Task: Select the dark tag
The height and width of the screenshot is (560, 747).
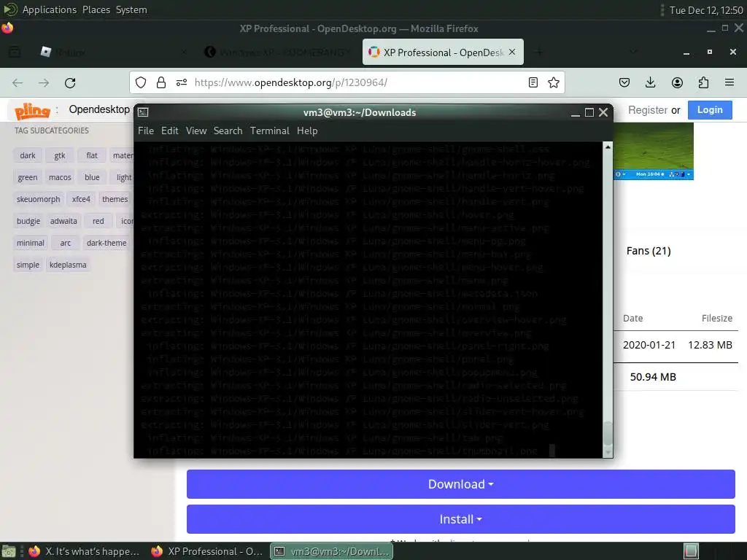Action: pos(28,155)
